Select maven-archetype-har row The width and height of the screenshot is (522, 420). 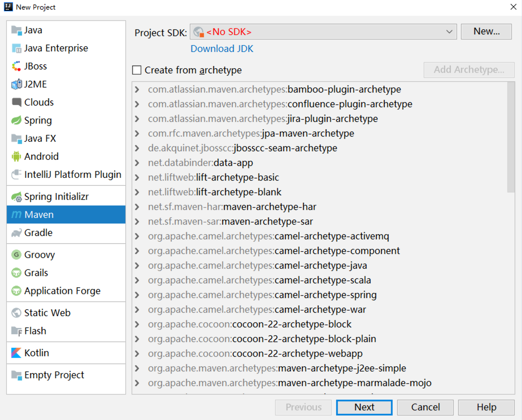(x=320, y=207)
